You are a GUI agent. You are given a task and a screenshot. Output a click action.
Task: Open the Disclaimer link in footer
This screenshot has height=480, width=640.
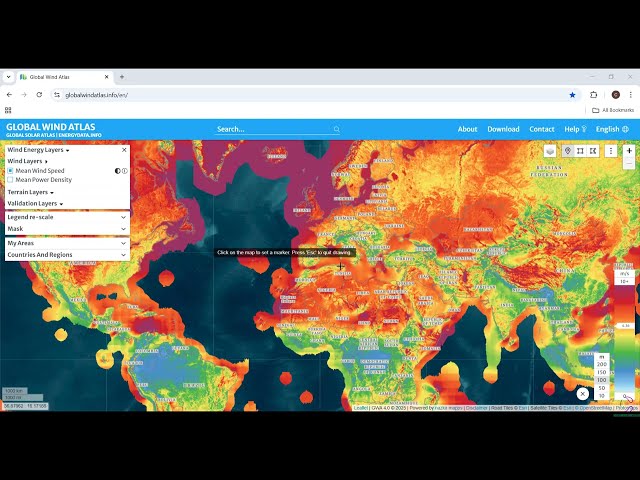476,408
